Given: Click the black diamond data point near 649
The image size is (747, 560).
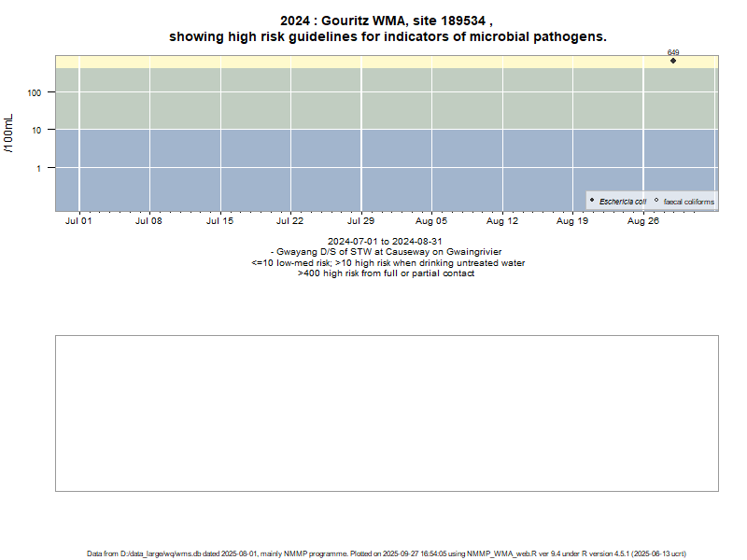Looking at the screenshot, I should tap(673, 61).
